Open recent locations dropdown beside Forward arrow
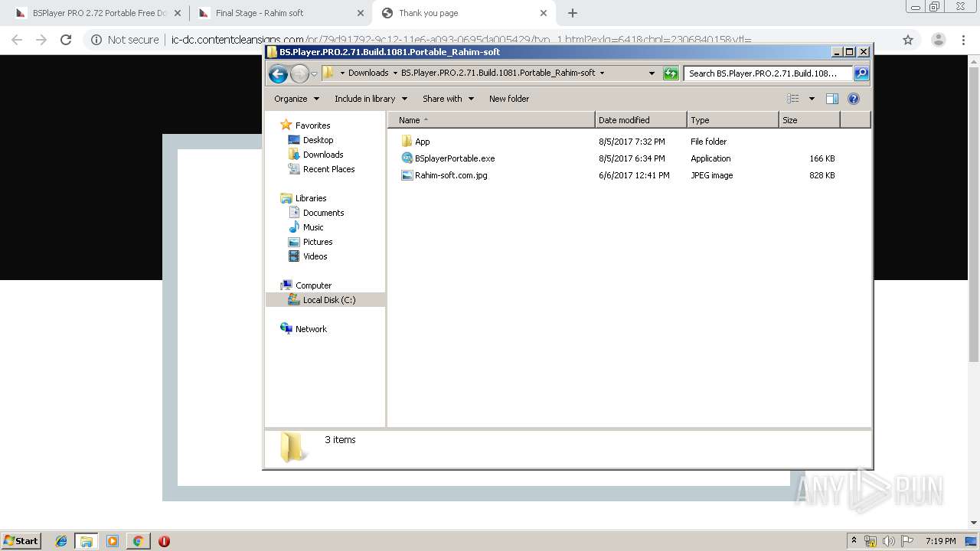Image resolution: width=980 pixels, height=551 pixels. [x=314, y=73]
